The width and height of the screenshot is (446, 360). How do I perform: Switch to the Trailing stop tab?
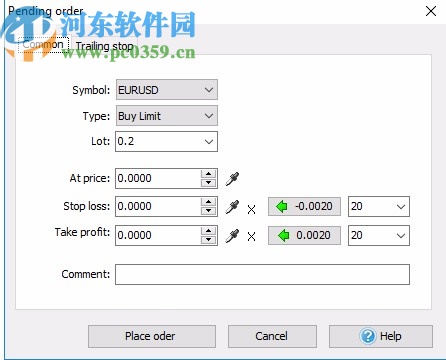104,46
